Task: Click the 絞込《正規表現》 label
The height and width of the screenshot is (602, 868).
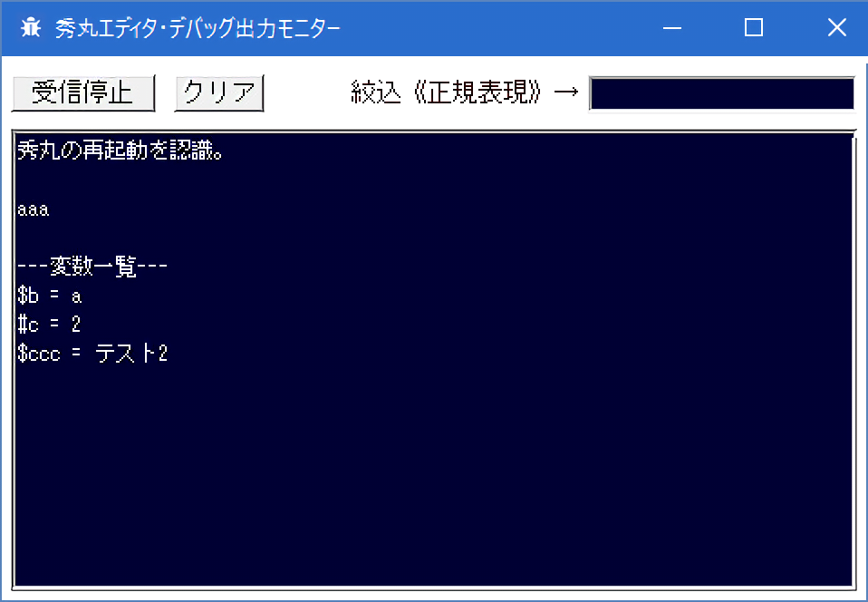Action: (x=448, y=92)
